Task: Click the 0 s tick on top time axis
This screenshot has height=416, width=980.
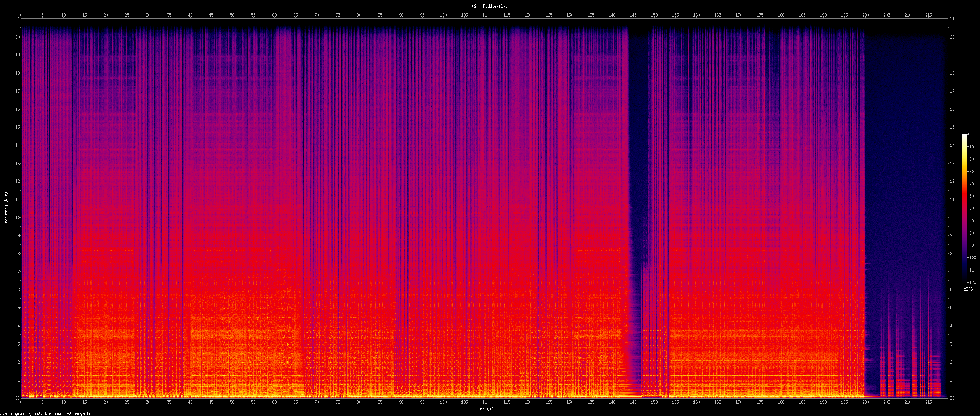Action: (x=21, y=15)
